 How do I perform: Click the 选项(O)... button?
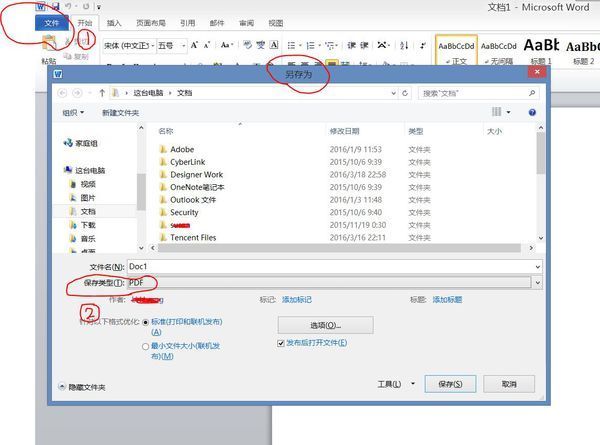(x=325, y=325)
